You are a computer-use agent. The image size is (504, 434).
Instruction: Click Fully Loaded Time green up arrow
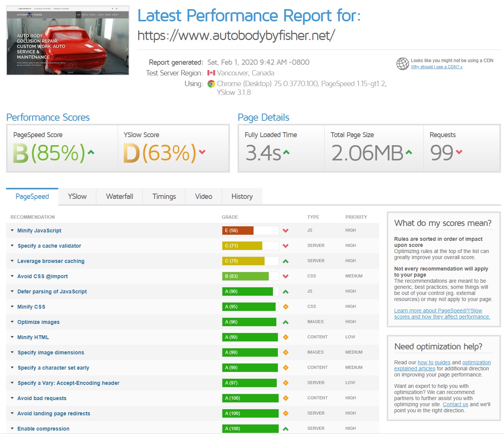[286, 152]
